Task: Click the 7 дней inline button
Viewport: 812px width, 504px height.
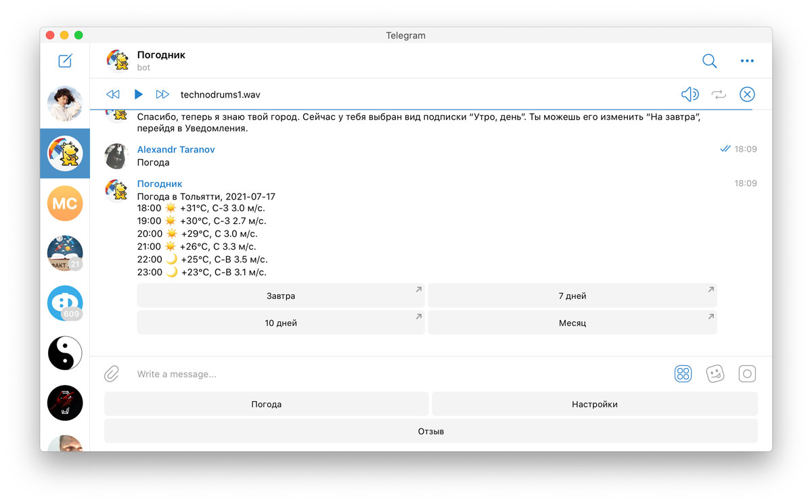Action: pos(572,296)
